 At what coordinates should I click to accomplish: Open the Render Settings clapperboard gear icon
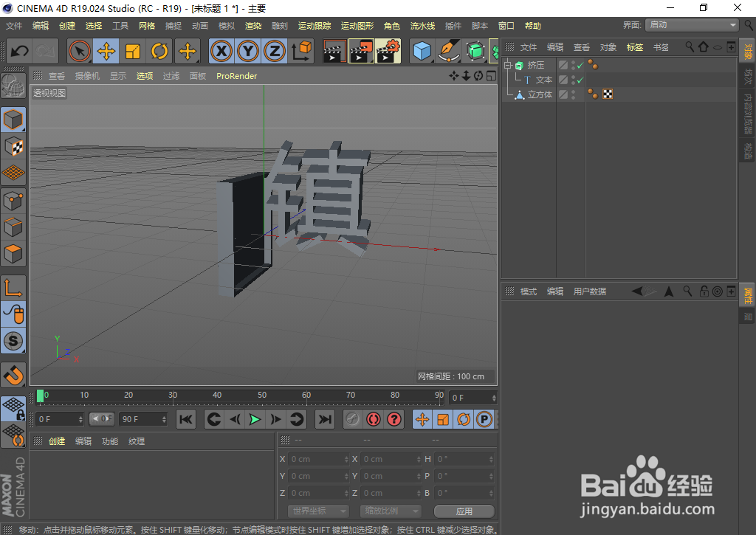(x=388, y=52)
